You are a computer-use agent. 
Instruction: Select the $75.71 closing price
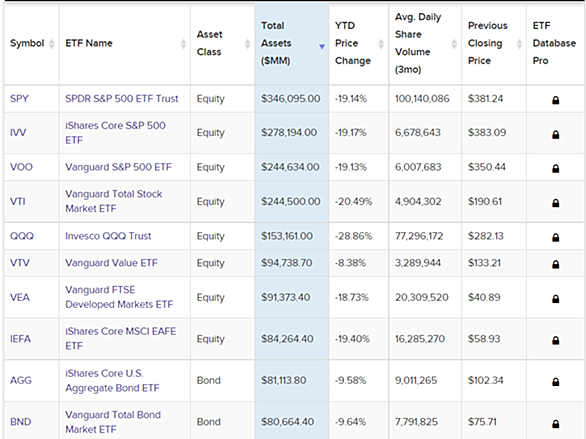click(482, 422)
